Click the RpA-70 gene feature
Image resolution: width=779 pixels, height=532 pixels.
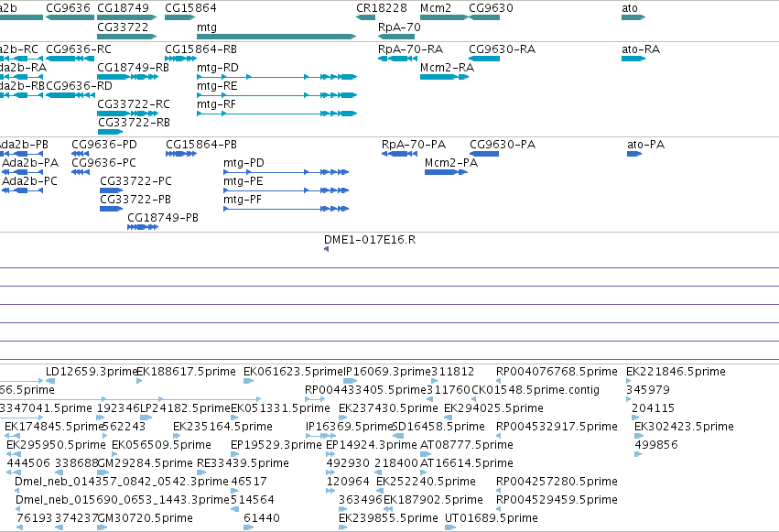[396, 37]
